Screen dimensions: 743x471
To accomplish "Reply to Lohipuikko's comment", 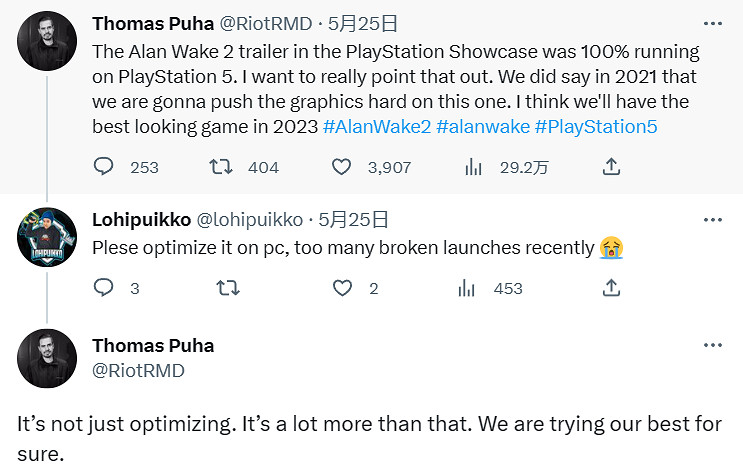I will (104, 288).
